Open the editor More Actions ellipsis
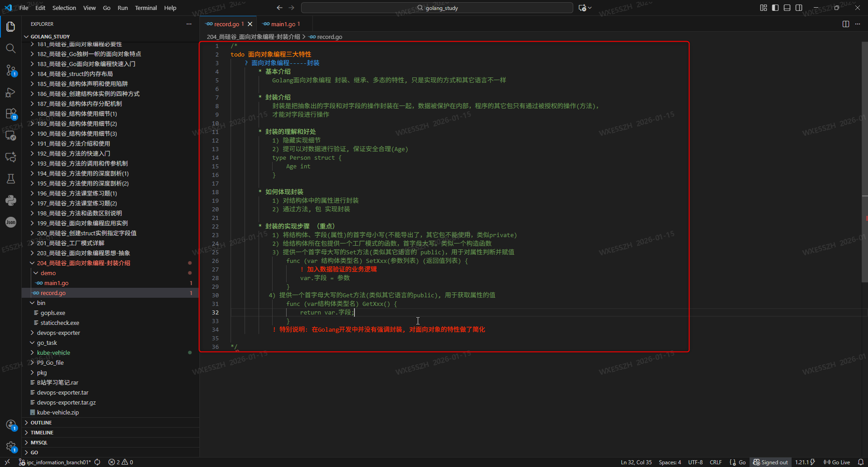 point(858,24)
